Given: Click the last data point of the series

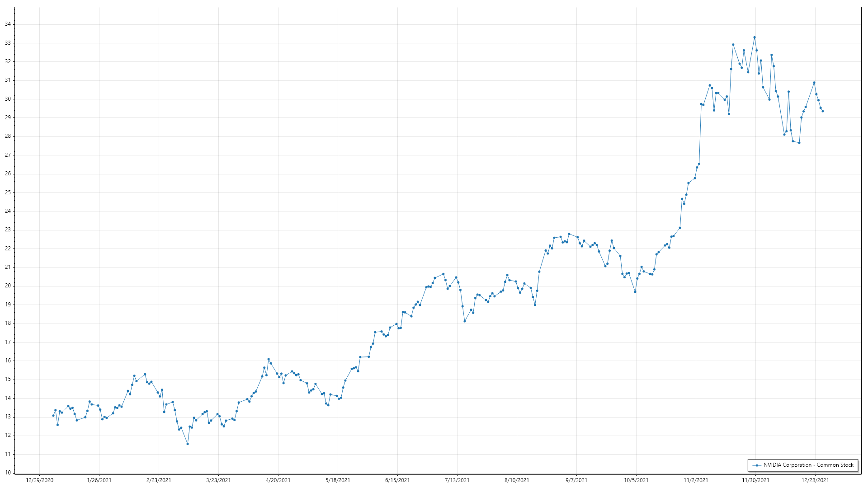Looking at the screenshot, I should pos(822,111).
